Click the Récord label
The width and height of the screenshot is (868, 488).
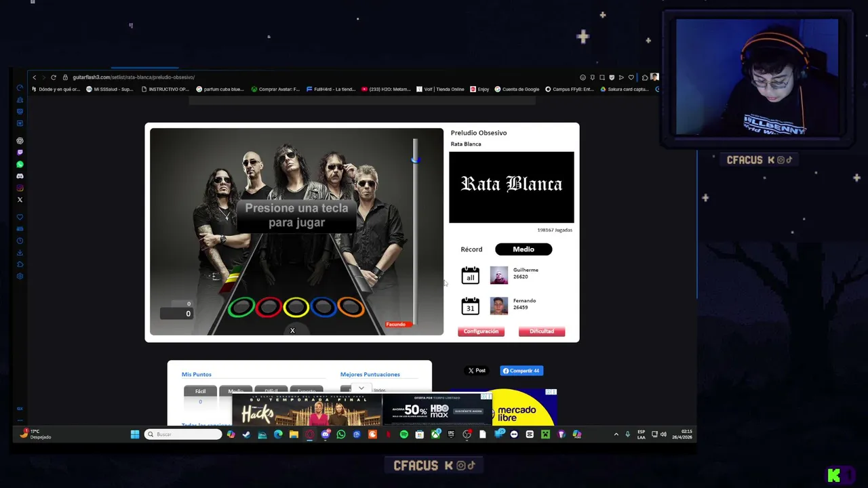[471, 249]
